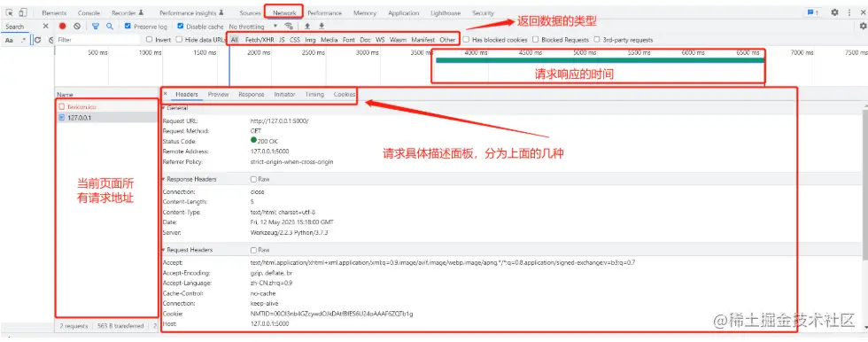Image resolution: width=868 pixels, height=342 pixels.
Task: Switch to the Elements tab
Action: pos(54,12)
